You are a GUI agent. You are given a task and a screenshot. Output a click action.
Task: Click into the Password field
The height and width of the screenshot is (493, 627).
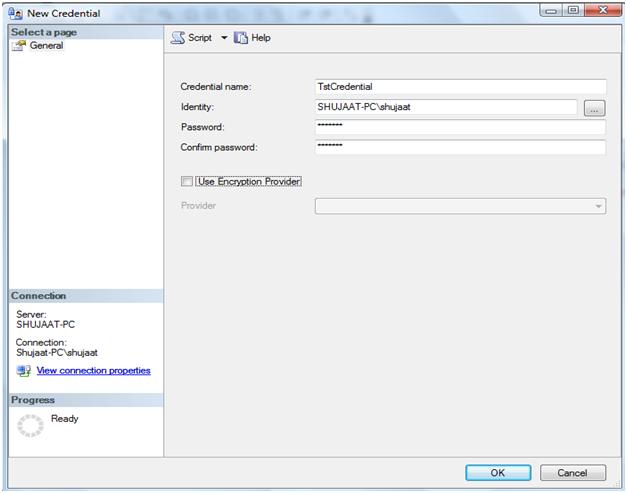click(460, 127)
